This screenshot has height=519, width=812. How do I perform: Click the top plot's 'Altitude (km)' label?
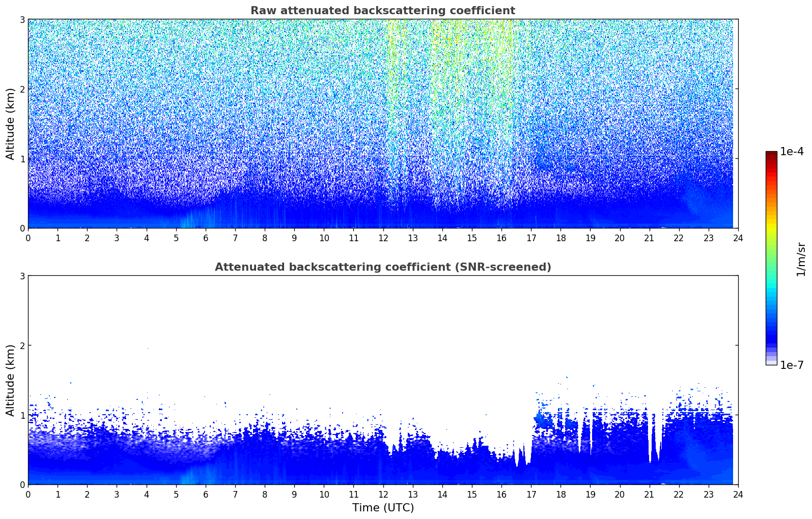tap(11, 124)
